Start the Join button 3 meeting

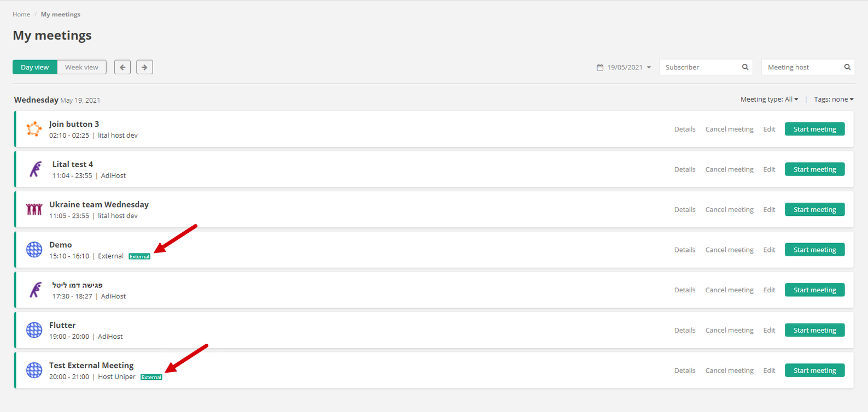(814, 129)
